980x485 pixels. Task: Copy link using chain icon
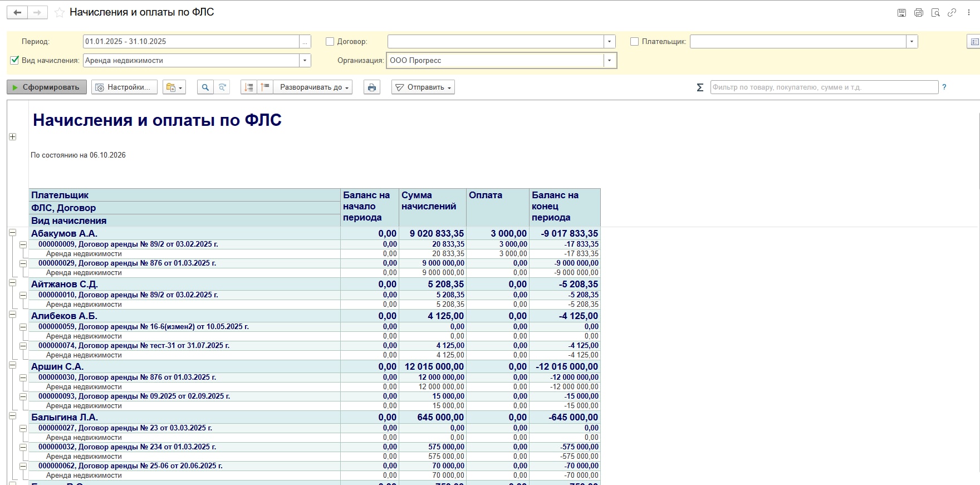pyautogui.click(x=952, y=12)
